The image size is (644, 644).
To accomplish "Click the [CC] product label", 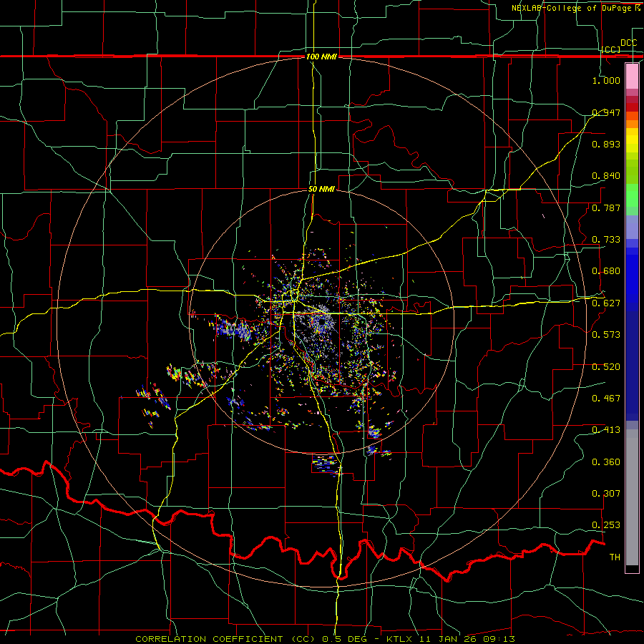I will click(x=611, y=49).
